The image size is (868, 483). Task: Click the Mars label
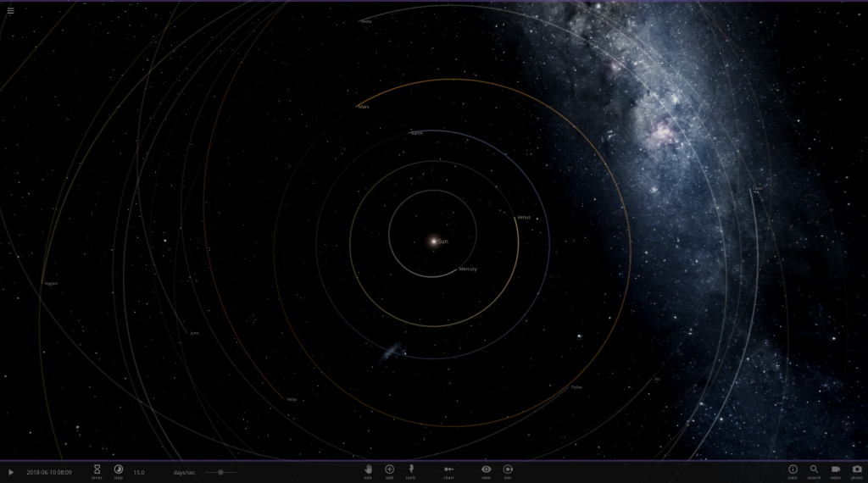(364, 107)
